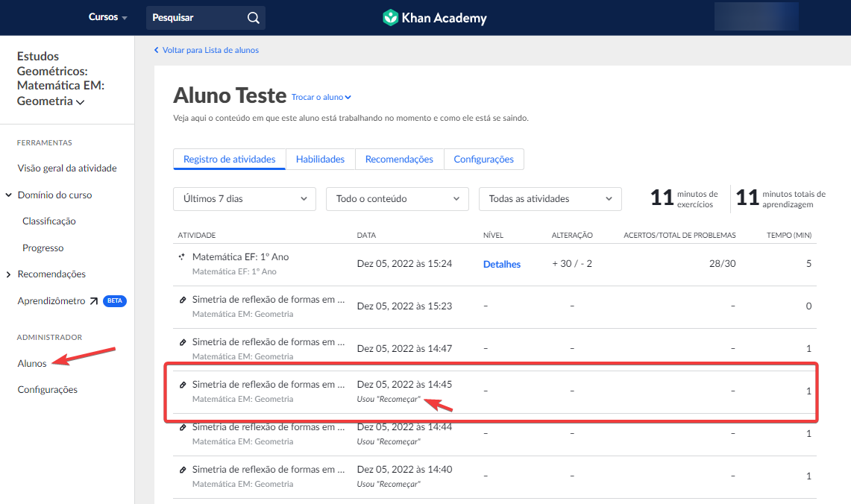Go back via Voltar para Lista de alunos
Viewport: 851px width, 504px height.
(x=210, y=50)
